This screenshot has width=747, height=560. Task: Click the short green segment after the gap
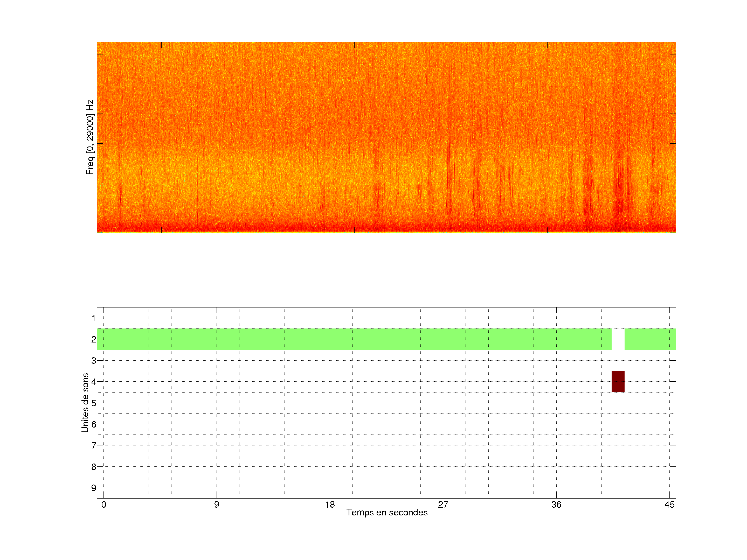(x=650, y=339)
